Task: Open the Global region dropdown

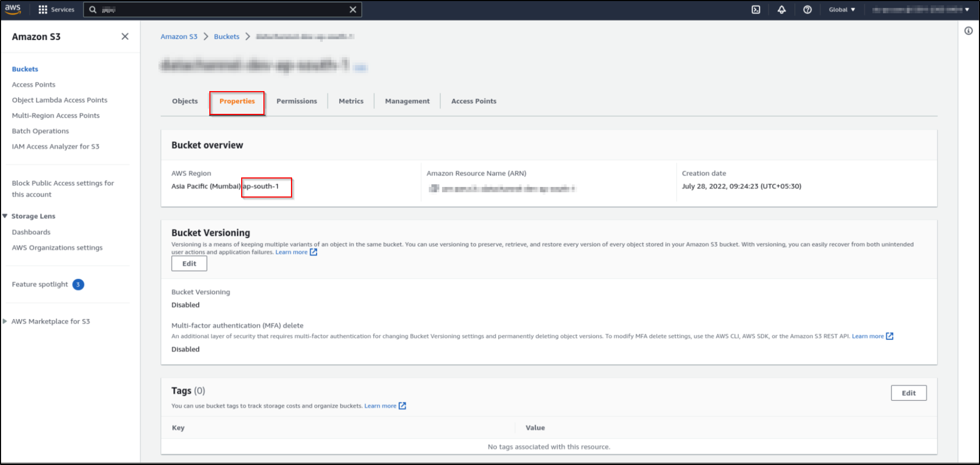Action: point(842,10)
